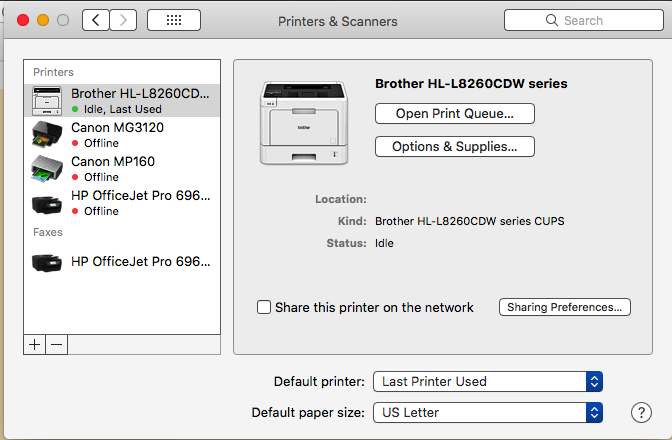Select HP OfficeJet Pro entry under Faxes
Screen dimensions: 672x440
122,262
